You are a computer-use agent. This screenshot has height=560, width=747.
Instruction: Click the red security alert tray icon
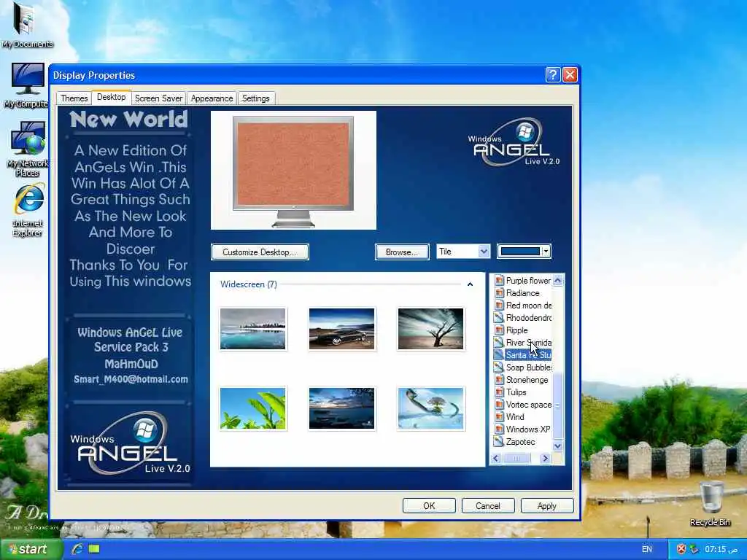click(681, 549)
